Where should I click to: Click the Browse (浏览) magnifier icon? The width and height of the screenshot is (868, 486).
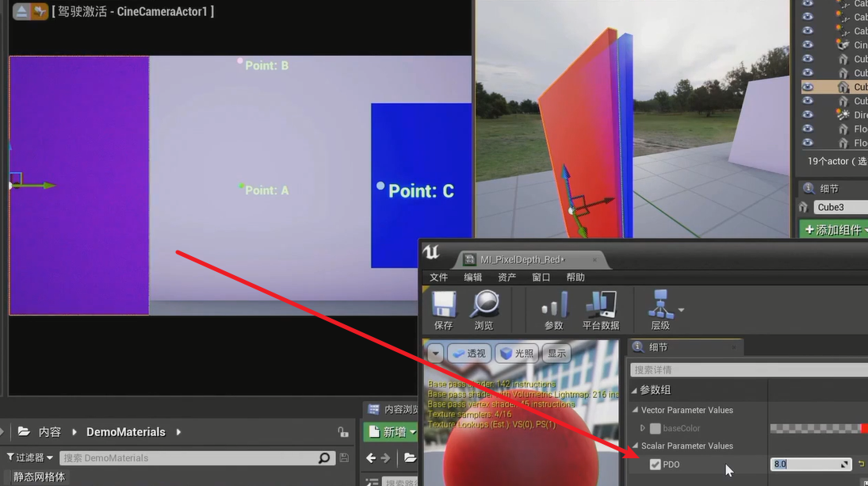tap(484, 304)
